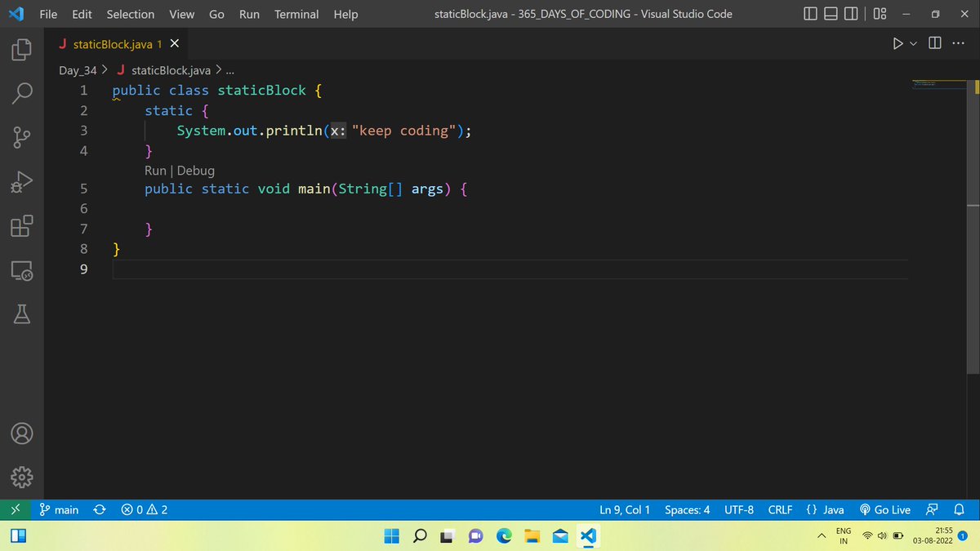Click the staticBlock class name
The height and width of the screenshot is (551, 980).
261,91
